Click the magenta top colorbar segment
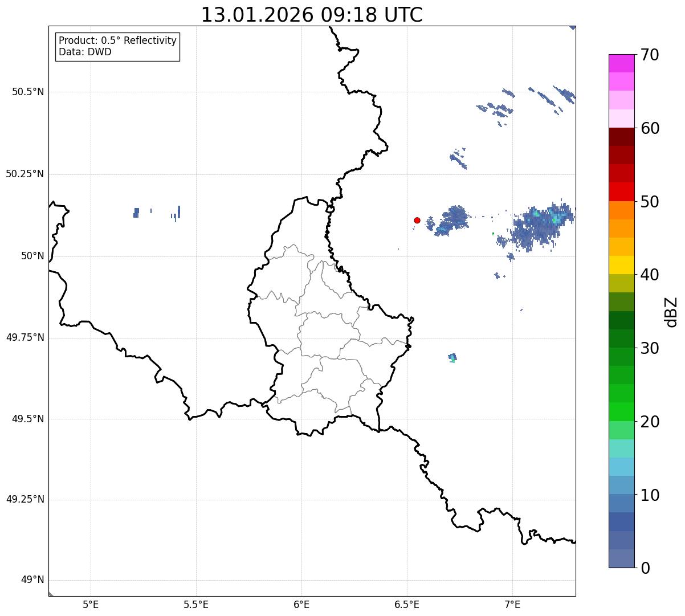685x616 pixels. 622,63
